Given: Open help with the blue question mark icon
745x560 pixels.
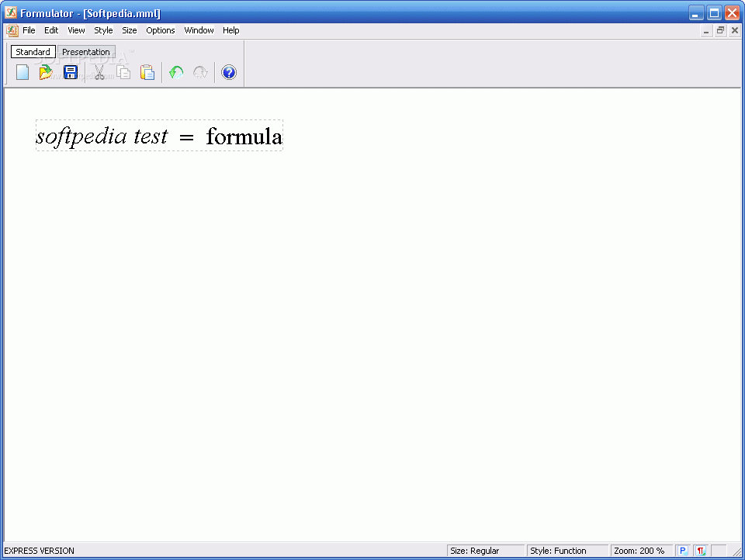Looking at the screenshot, I should click(228, 72).
